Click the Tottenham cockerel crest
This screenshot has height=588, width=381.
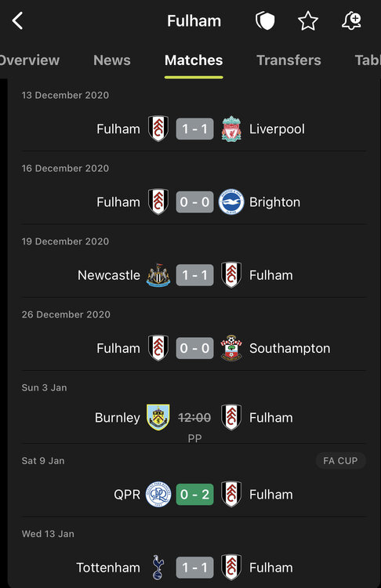click(x=158, y=568)
